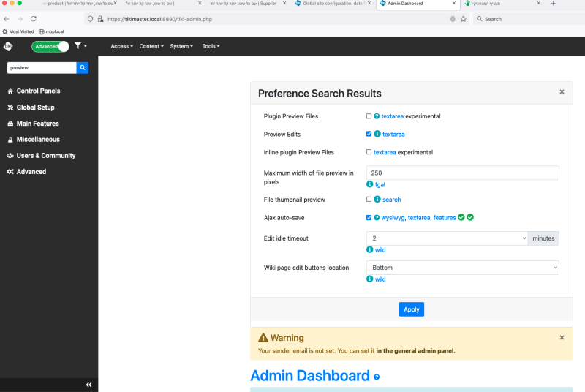This screenshot has height=392, width=585.
Task: Enable Plugin Preview Files checkbox
Action: click(x=369, y=116)
